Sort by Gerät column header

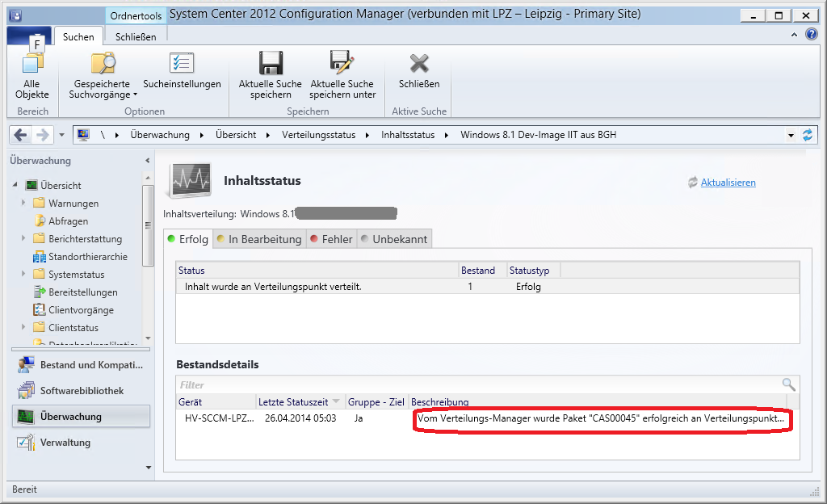click(x=216, y=401)
